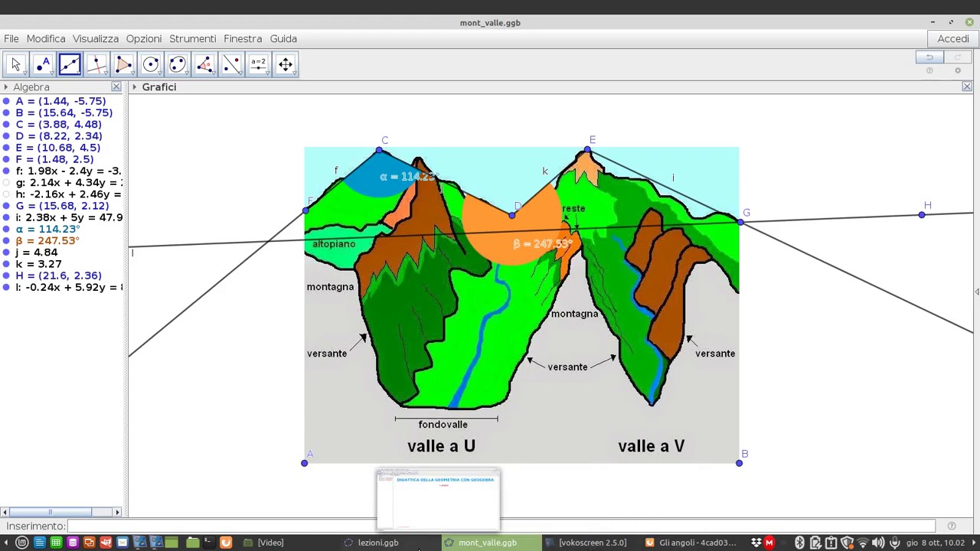
Task: Select the Reflect about line tool
Action: pos(231,64)
